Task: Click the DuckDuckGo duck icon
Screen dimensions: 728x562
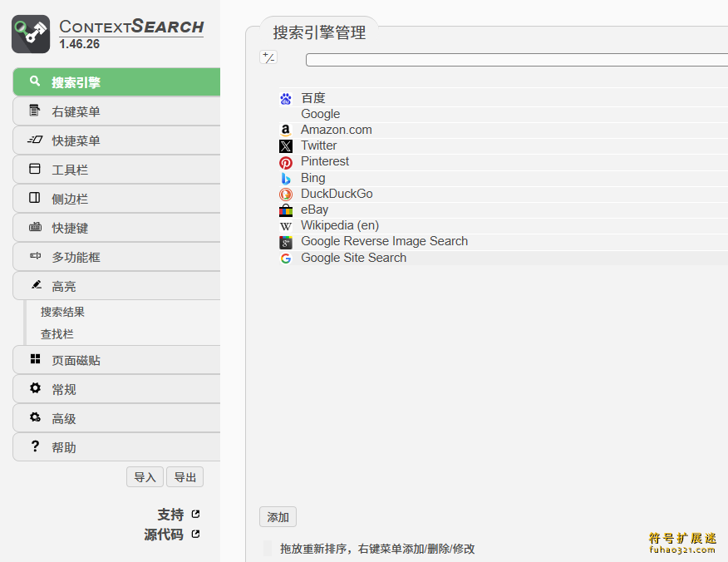Action: (x=286, y=195)
